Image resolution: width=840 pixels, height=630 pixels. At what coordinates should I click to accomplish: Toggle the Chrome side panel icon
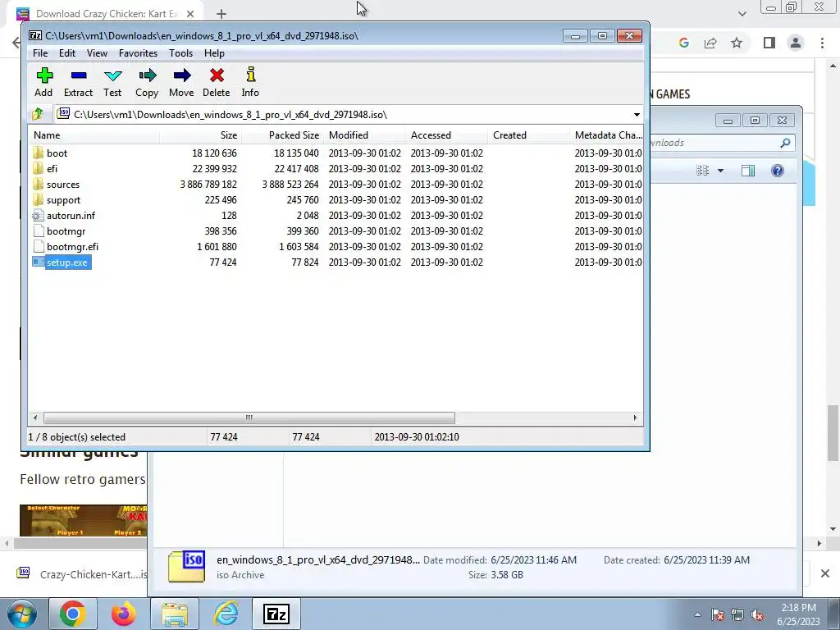tap(769, 43)
